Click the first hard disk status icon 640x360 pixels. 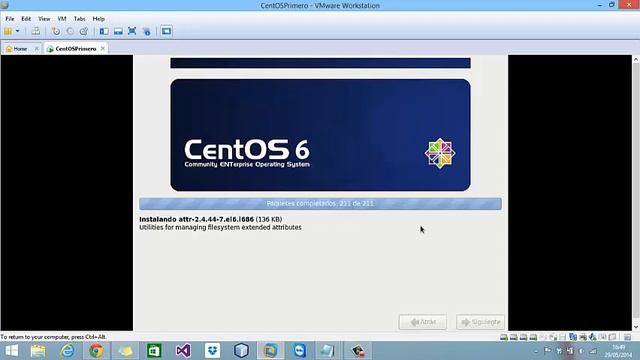pyautogui.click(x=504, y=337)
